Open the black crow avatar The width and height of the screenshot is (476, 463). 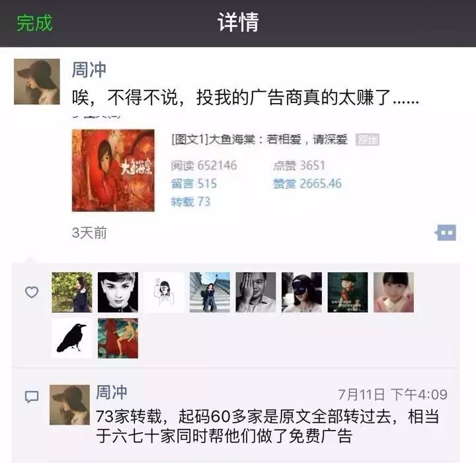coord(72,338)
